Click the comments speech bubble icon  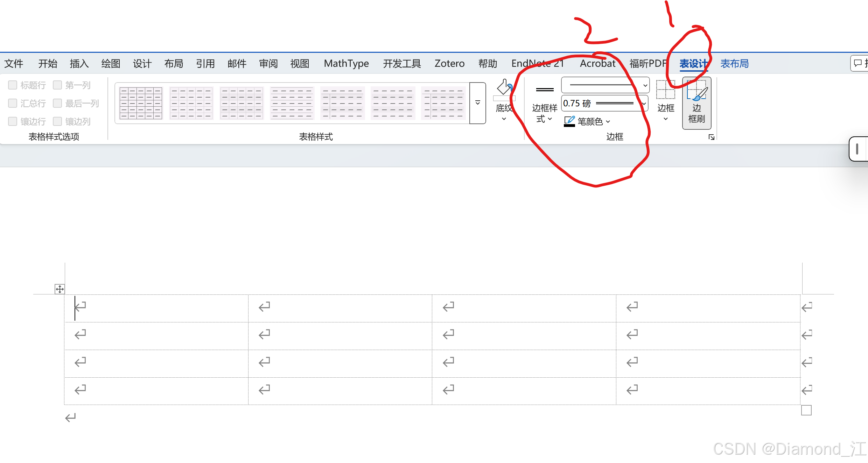pyautogui.click(x=858, y=63)
